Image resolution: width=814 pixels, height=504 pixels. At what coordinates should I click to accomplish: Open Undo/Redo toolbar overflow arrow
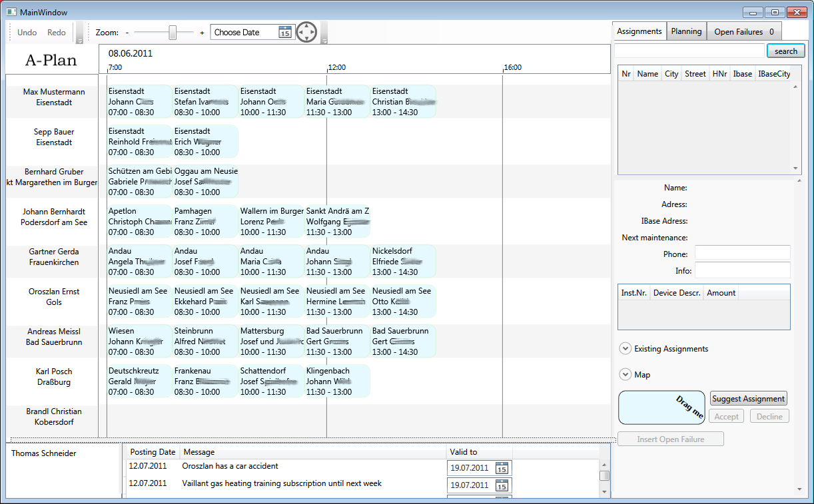(x=79, y=41)
